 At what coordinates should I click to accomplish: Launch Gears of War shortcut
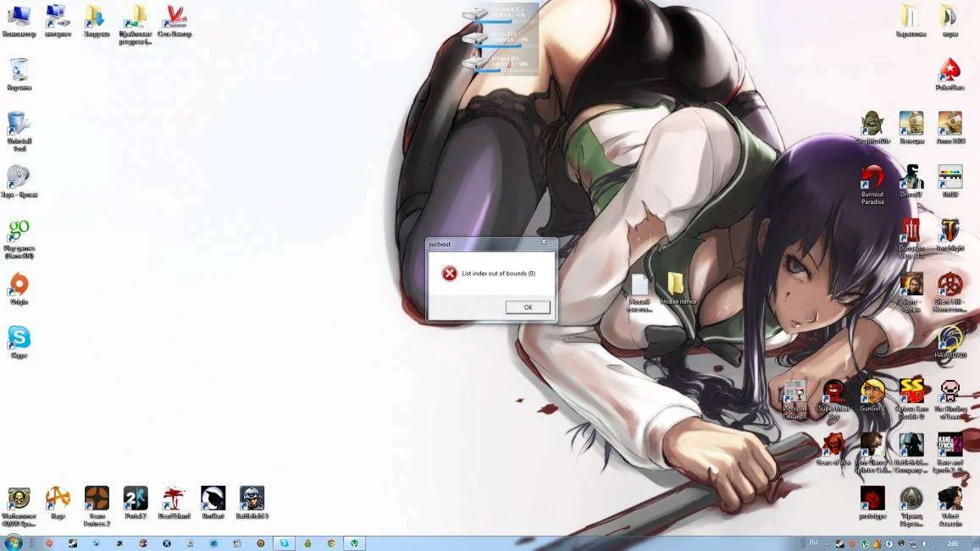coord(833,449)
